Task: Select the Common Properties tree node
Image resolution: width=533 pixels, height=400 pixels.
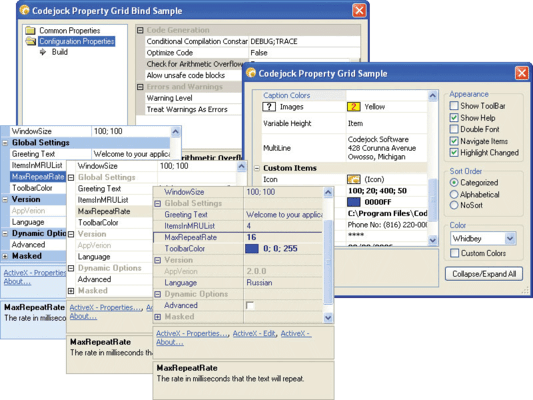Action: [x=70, y=31]
